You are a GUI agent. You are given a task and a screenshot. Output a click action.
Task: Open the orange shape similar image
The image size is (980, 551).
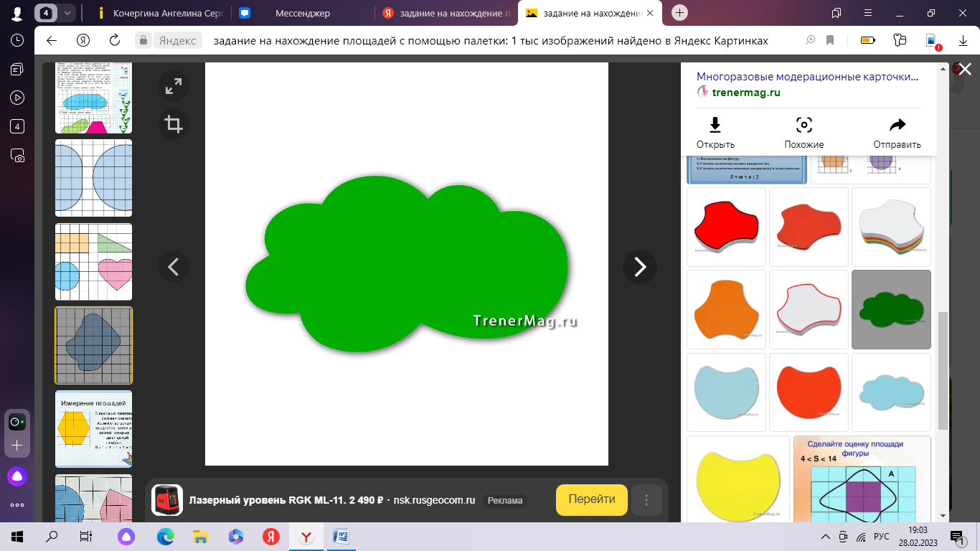(x=726, y=310)
